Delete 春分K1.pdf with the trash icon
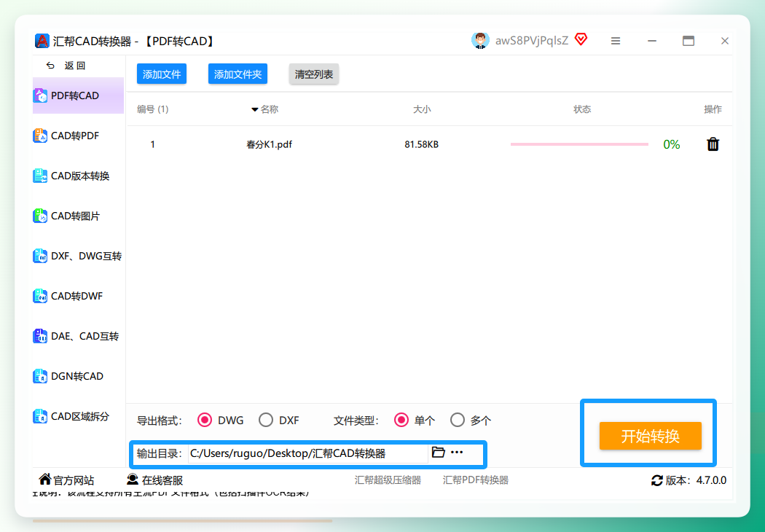Screen dimensions: 765x532 coord(713,144)
